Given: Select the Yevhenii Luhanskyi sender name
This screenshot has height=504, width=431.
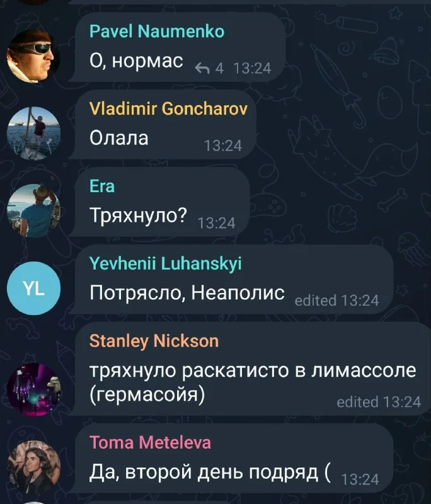Looking at the screenshot, I should point(166,263).
